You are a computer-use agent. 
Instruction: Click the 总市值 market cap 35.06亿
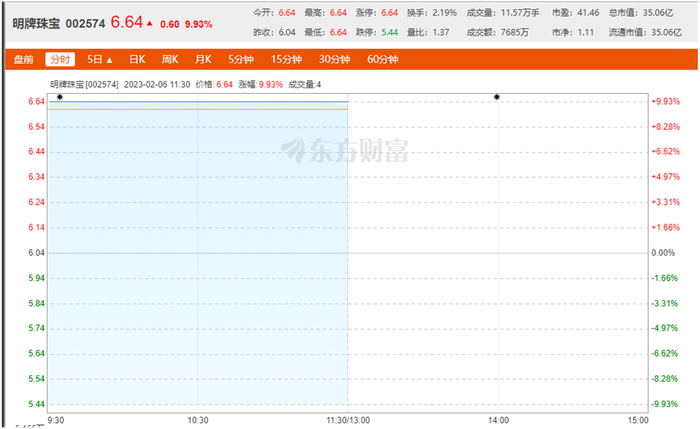pyautogui.click(x=658, y=13)
